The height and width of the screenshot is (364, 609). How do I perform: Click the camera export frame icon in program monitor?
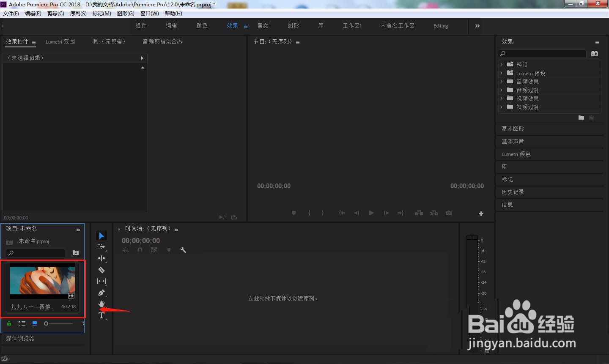coord(448,213)
